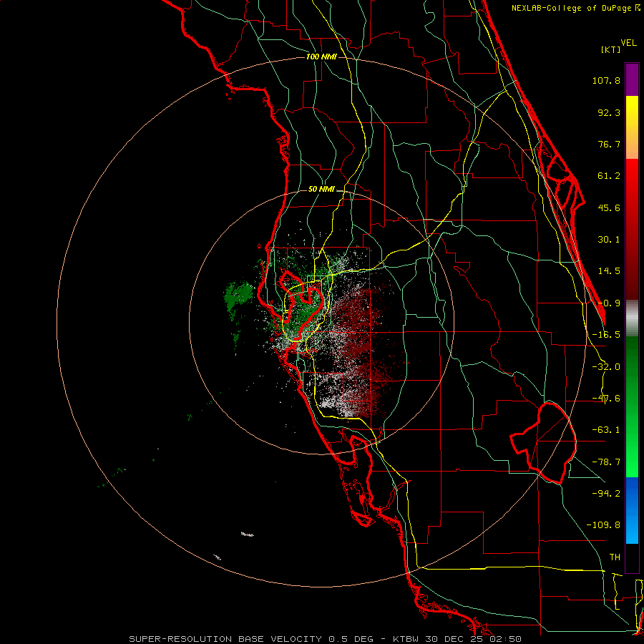The height and width of the screenshot is (644, 644).
Task: Click the 100 NMI range ring label
Action: [x=321, y=57]
